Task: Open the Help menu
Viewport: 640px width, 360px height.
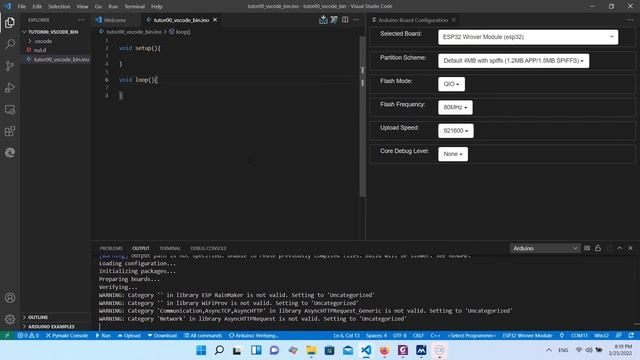Action: coord(157,6)
